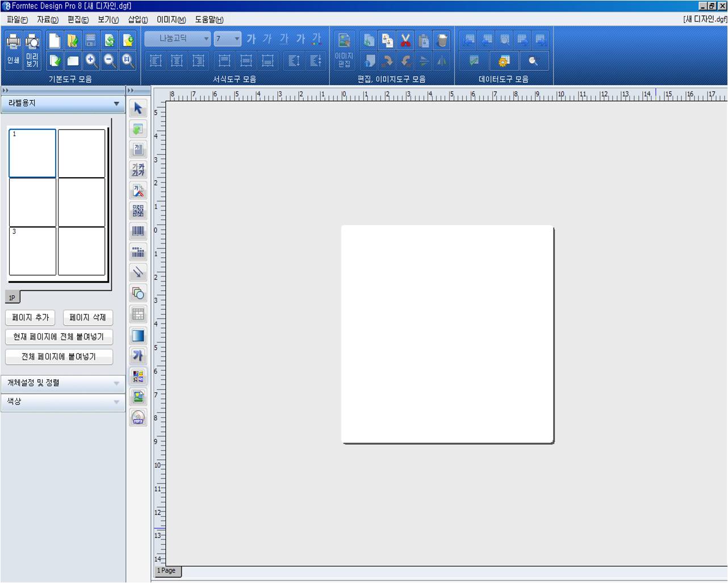728x583 pixels.
Task: Select the diagonal line drawing tool
Action: (138, 272)
